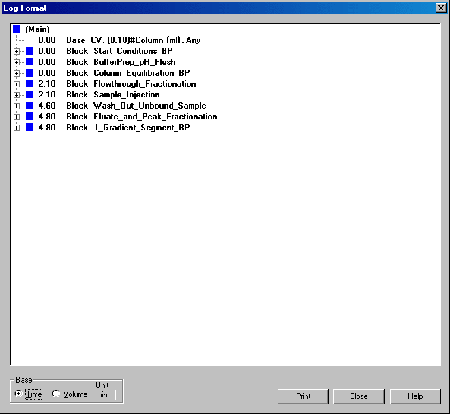
Task: Click blue square icon of Start_Conditions_BP block
Action: click(30, 51)
